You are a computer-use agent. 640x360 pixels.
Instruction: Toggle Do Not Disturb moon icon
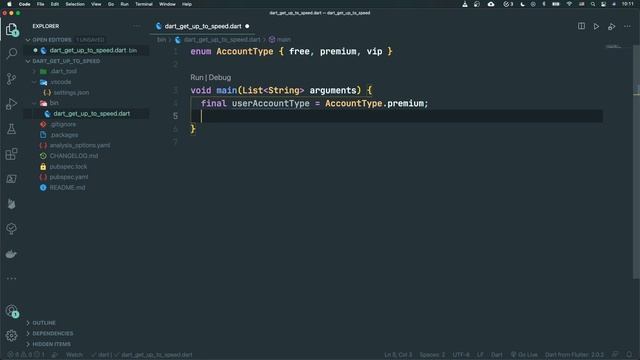(522, 4)
